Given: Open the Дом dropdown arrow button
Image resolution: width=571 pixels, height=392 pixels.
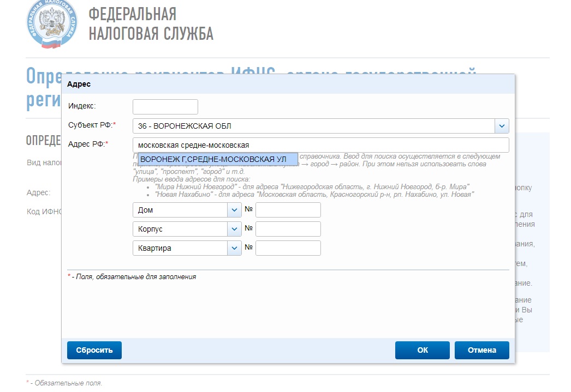Looking at the screenshot, I should pyautogui.click(x=234, y=210).
